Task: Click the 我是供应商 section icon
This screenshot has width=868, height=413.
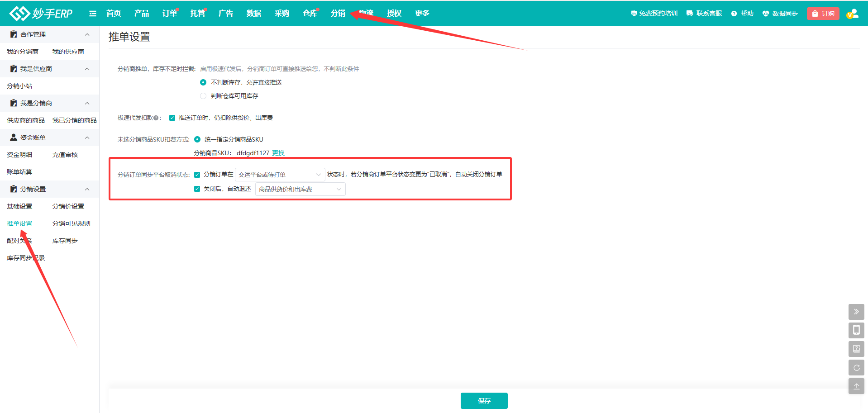Action: [14, 69]
